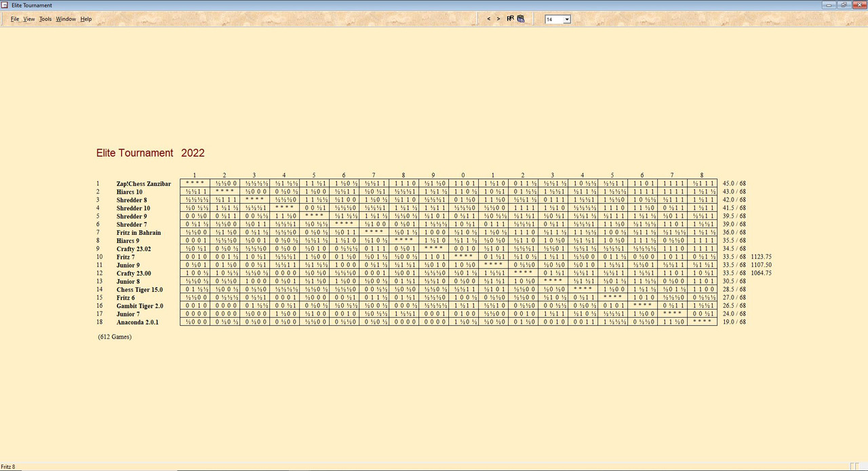This screenshot has height=471, width=868.
Task: Click the score 34.5 / 68
Action: 734,249
